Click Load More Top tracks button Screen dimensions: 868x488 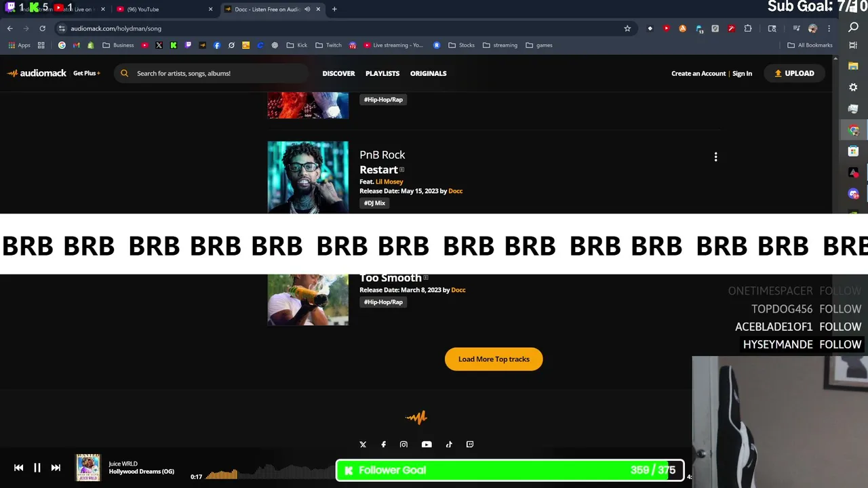coord(494,359)
